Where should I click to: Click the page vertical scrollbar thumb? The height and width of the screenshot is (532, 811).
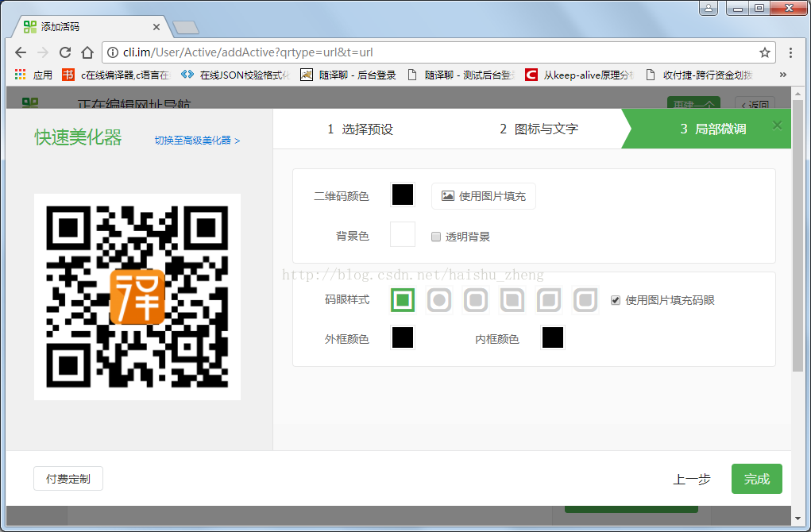797,235
